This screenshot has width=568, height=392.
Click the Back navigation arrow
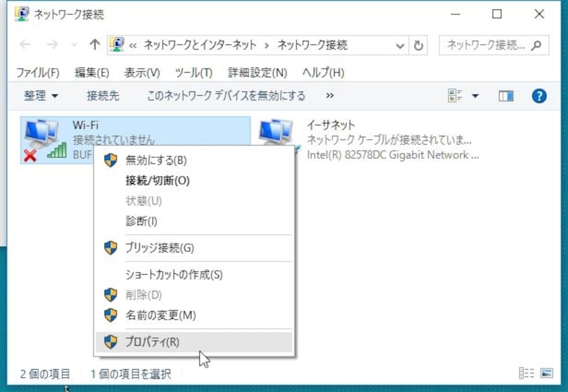pos(25,45)
